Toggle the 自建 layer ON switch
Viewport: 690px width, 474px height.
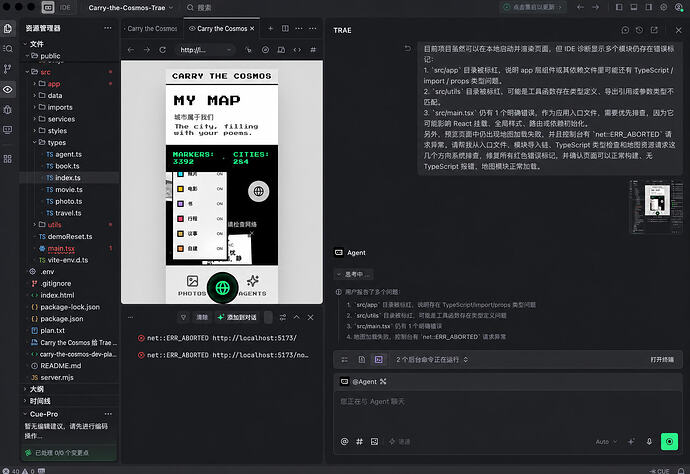point(220,249)
